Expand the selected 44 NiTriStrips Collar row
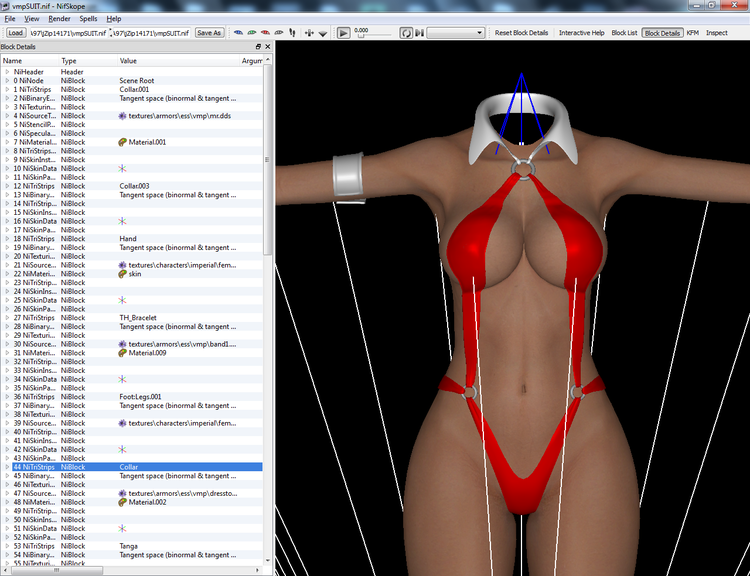The height and width of the screenshot is (576, 750). pyautogui.click(x=7, y=467)
